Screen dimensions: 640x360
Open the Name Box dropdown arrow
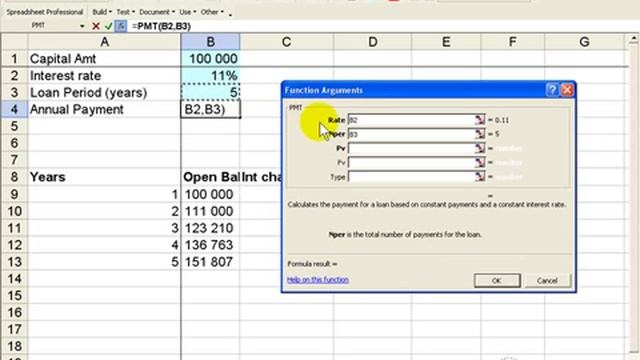click(82, 26)
